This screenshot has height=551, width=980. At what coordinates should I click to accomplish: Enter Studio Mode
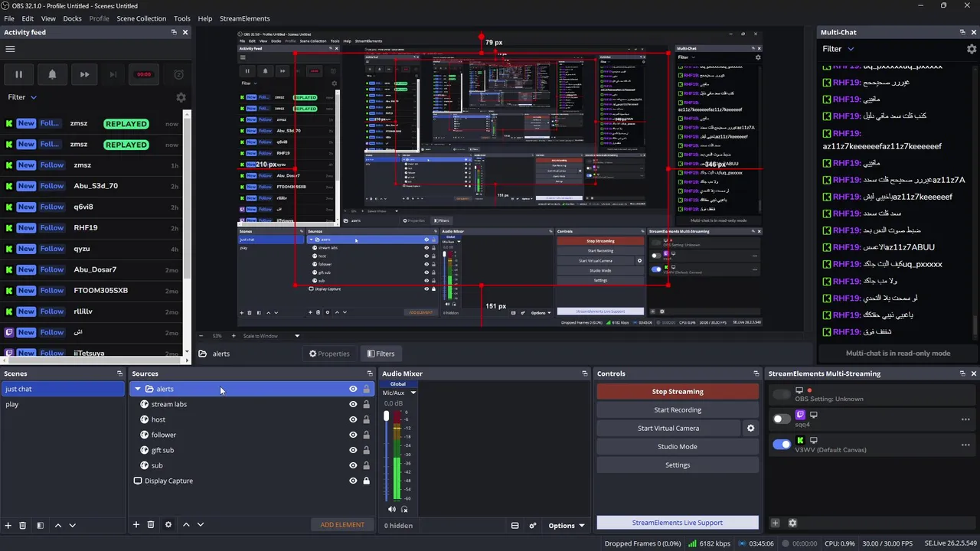(x=678, y=446)
